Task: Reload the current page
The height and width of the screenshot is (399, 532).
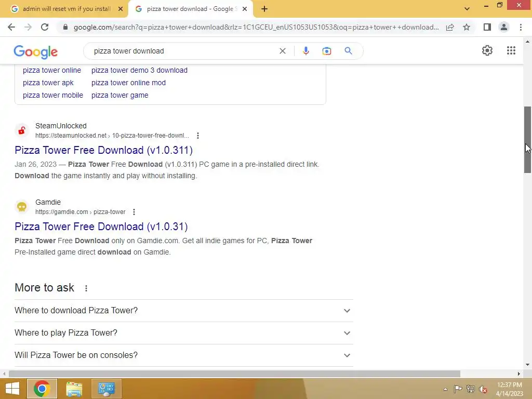Action: [45, 27]
